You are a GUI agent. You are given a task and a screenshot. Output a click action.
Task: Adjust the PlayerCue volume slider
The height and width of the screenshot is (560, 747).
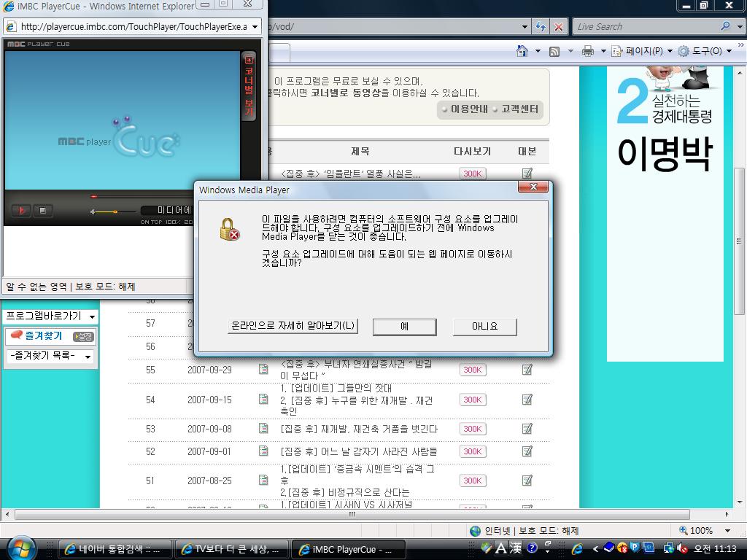[115, 211]
